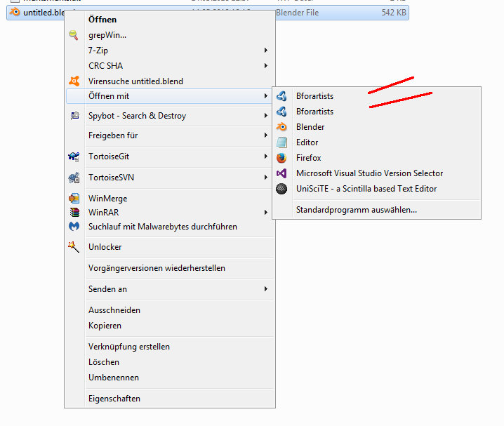Expand the CRC SHA submenu
The height and width of the screenshot is (426, 504).
click(x=265, y=66)
